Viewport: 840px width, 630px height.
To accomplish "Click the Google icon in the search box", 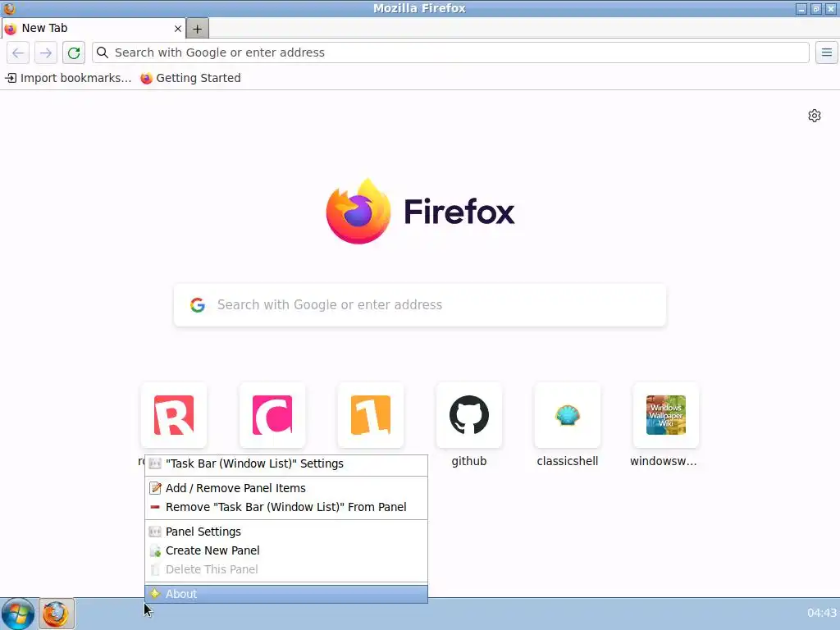I will pos(198,305).
